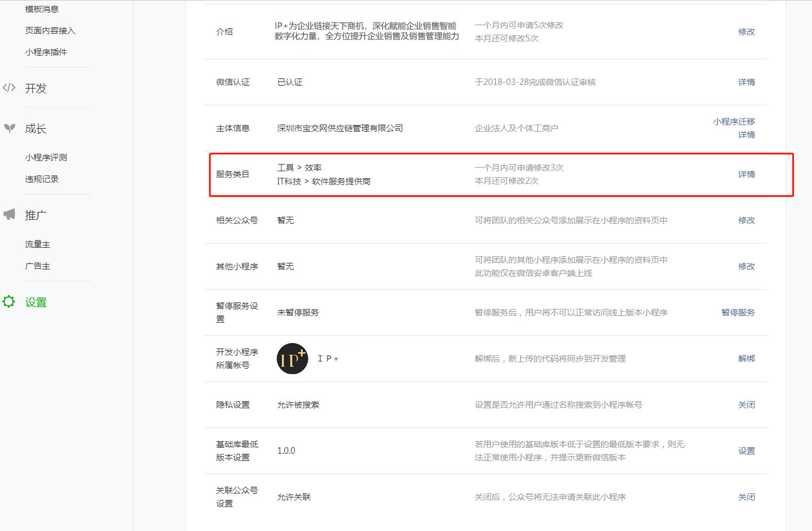Click 关闭 for 隐私设置 row
The width and height of the screenshot is (812, 531).
pos(746,405)
